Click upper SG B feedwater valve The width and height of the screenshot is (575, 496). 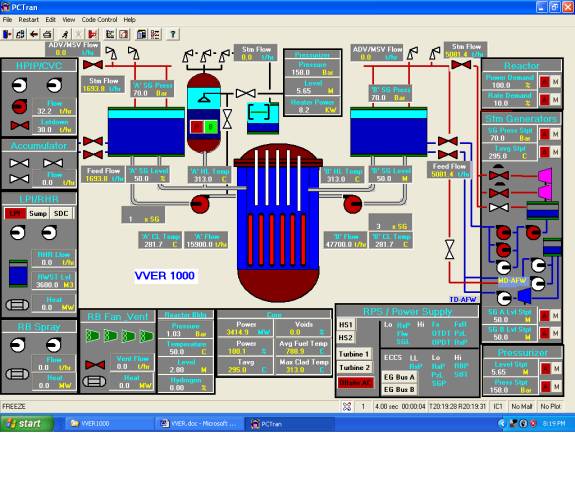coord(448,141)
